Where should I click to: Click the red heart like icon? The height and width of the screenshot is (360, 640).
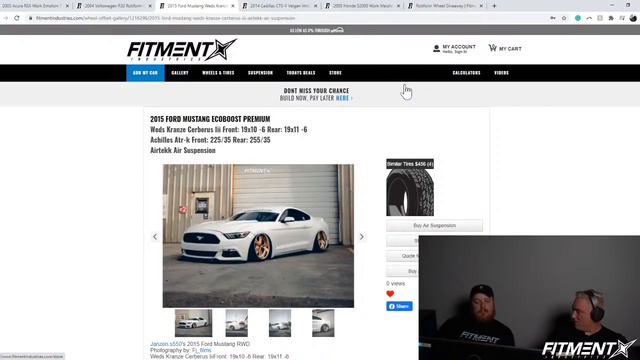point(390,294)
